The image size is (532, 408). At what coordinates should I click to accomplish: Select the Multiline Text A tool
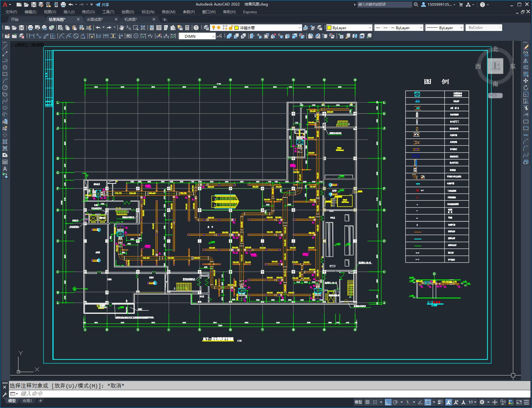(5, 169)
